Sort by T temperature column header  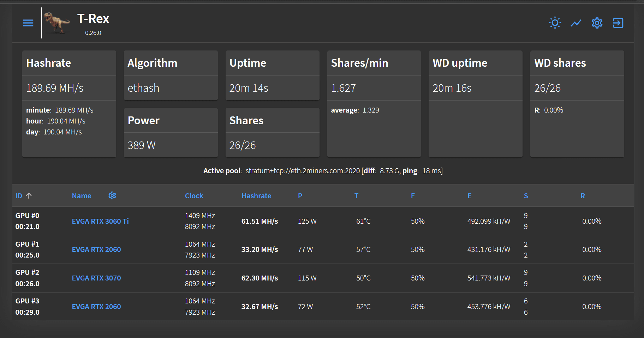coord(357,196)
